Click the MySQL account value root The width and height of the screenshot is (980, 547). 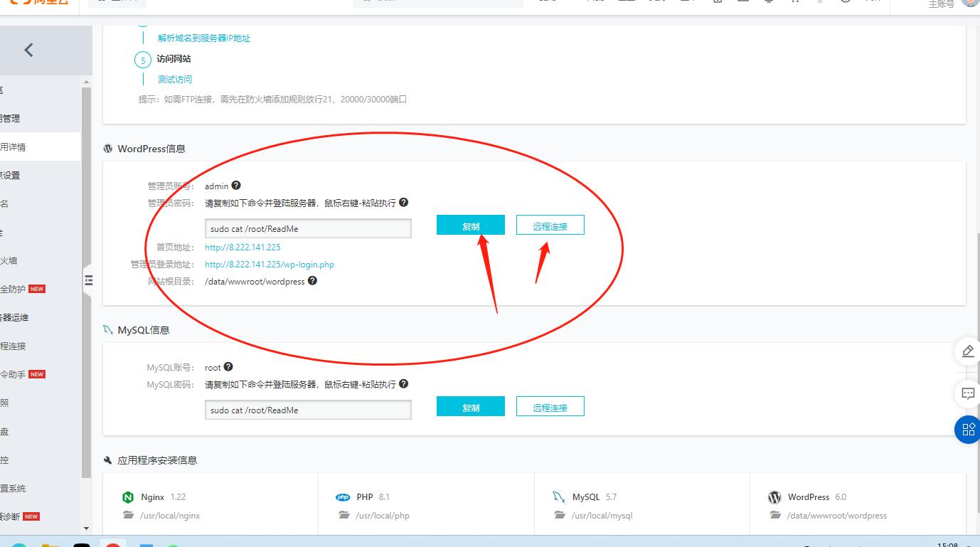pyautogui.click(x=213, y=368)
